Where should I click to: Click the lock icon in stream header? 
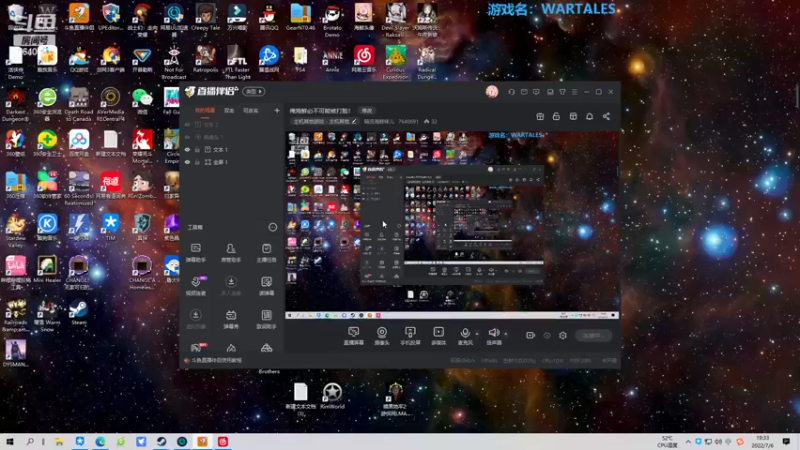pyautogui.click(x=556, y=116)
